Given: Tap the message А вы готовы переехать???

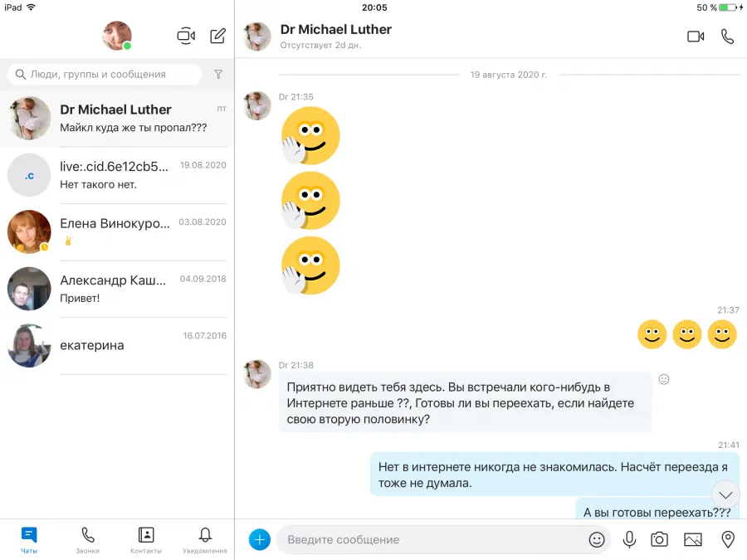Looking at the screenshot, I should 657,511.
